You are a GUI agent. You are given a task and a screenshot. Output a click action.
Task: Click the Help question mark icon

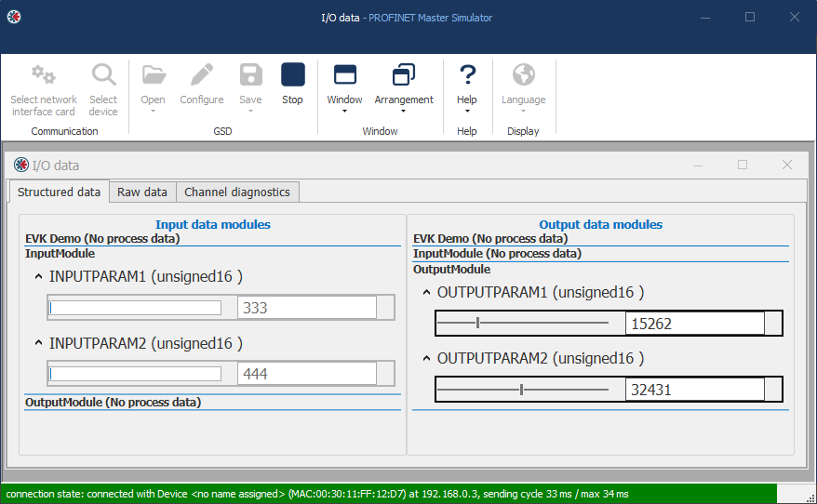(x=467, y=75)
